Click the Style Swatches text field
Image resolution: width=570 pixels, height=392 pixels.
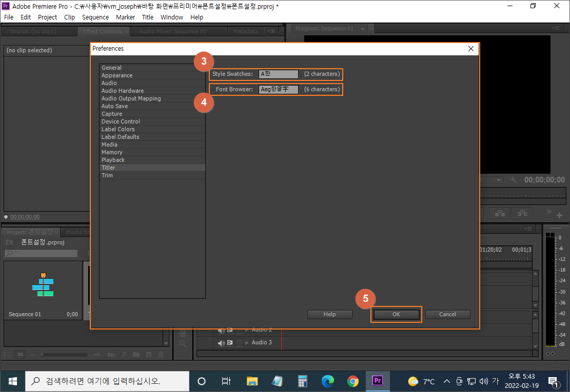point(279,74)
